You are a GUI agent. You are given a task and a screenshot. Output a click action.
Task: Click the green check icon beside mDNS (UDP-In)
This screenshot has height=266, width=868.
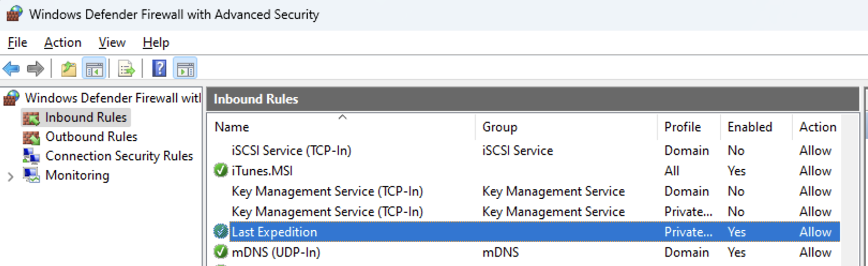coord(220,252)
